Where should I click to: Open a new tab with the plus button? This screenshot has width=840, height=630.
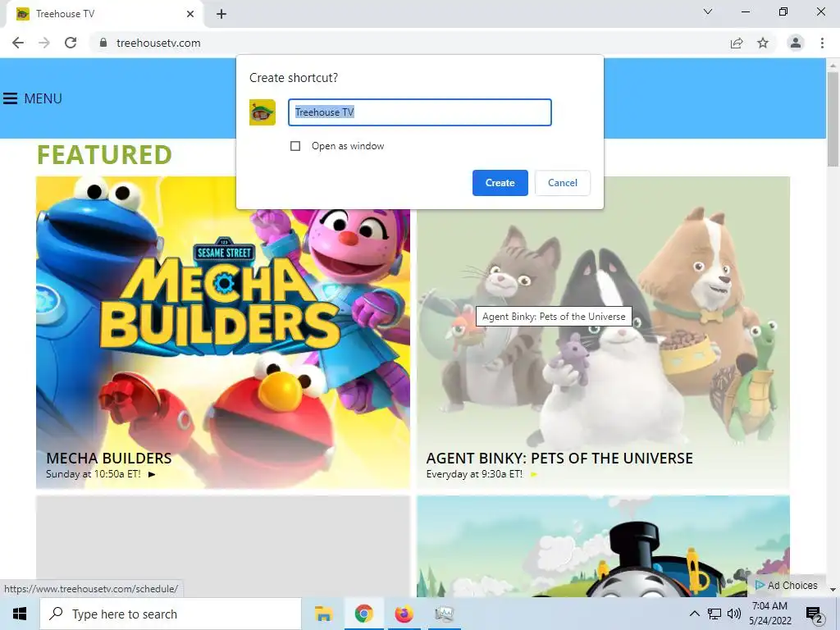(221, 14)
